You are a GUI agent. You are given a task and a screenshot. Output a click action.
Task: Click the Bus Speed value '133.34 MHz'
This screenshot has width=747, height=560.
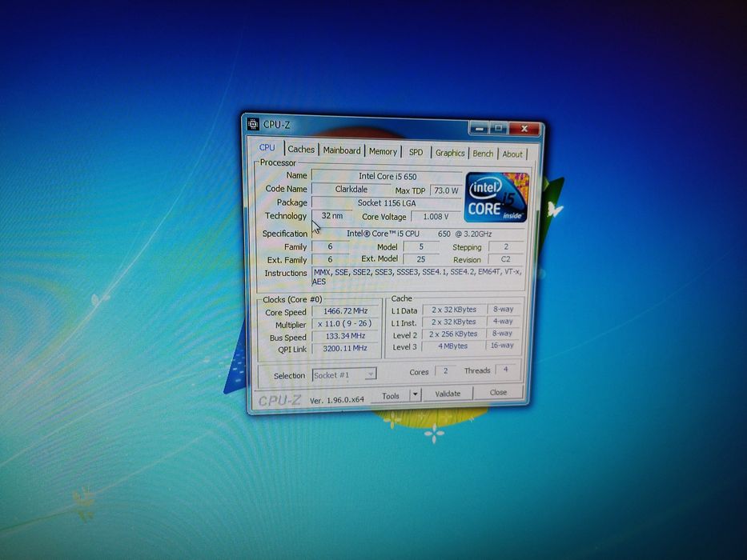(345, 336)
